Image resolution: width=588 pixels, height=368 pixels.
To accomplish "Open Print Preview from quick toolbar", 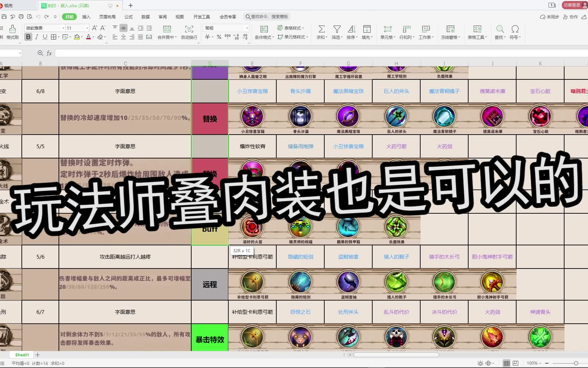I will click(30, 17).
